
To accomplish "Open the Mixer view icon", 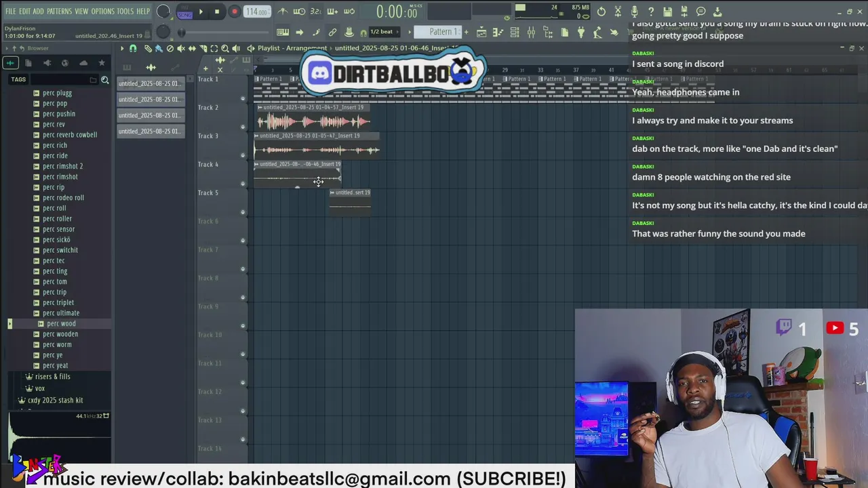I will 531,32.
